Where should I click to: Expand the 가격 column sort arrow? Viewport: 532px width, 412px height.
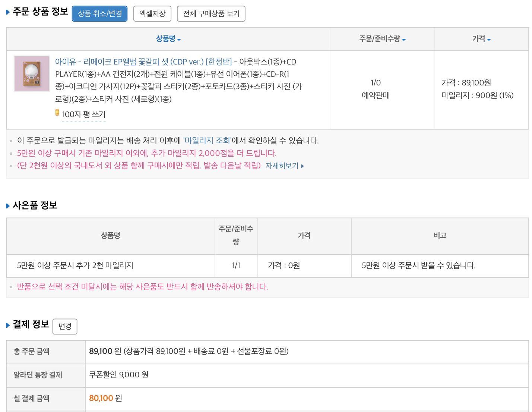[489, 40]
